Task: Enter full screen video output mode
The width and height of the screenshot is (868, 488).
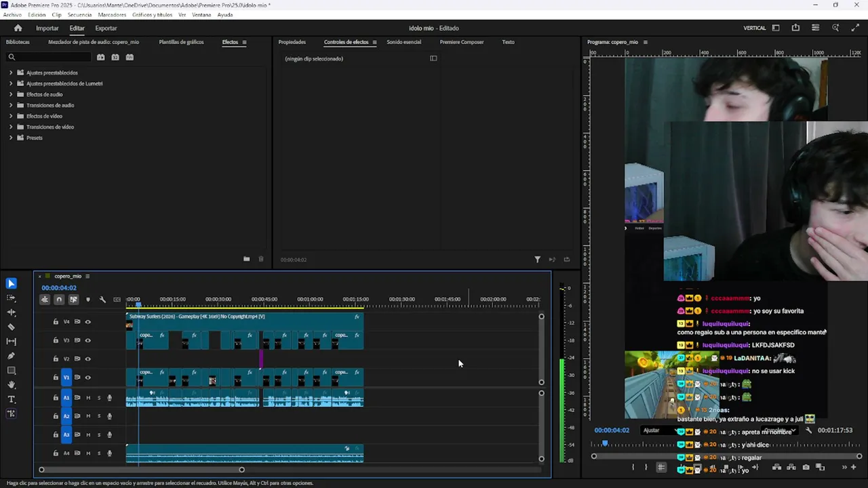Action: [x=854, y=28]
